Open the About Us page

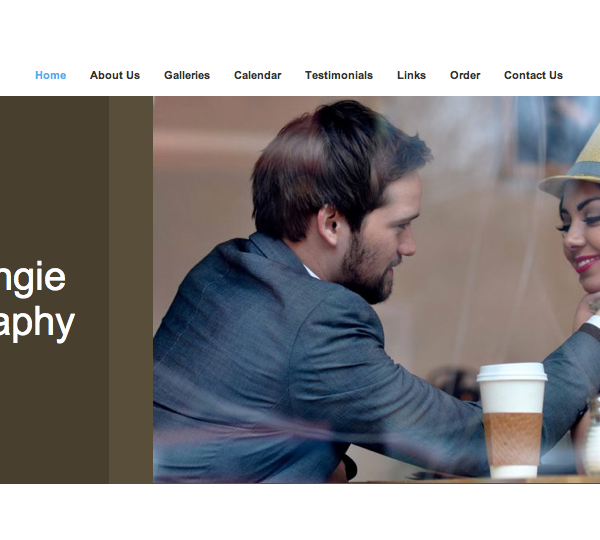click(x=115, y=75)
